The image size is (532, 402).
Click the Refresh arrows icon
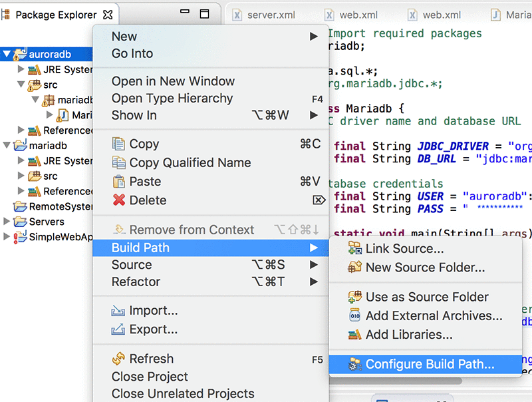(x=119, y=359)
